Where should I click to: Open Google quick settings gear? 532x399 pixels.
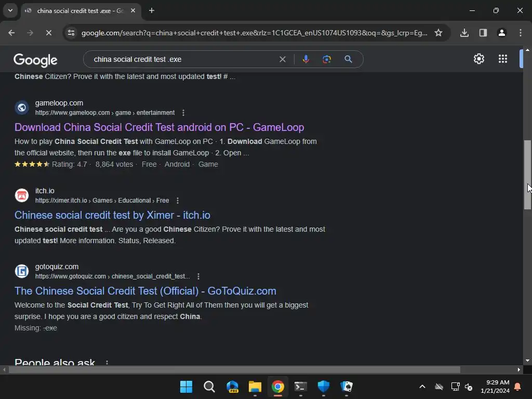[478, 59]
